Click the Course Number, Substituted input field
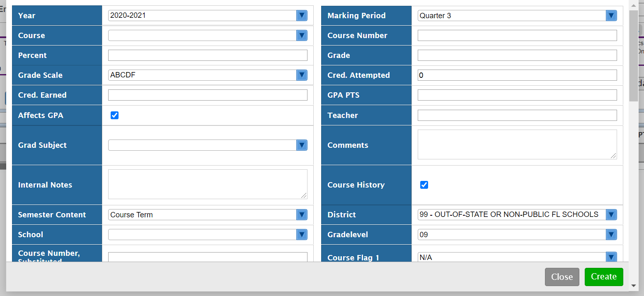Viewport: 644px width, 296px height. click(208, 257)
